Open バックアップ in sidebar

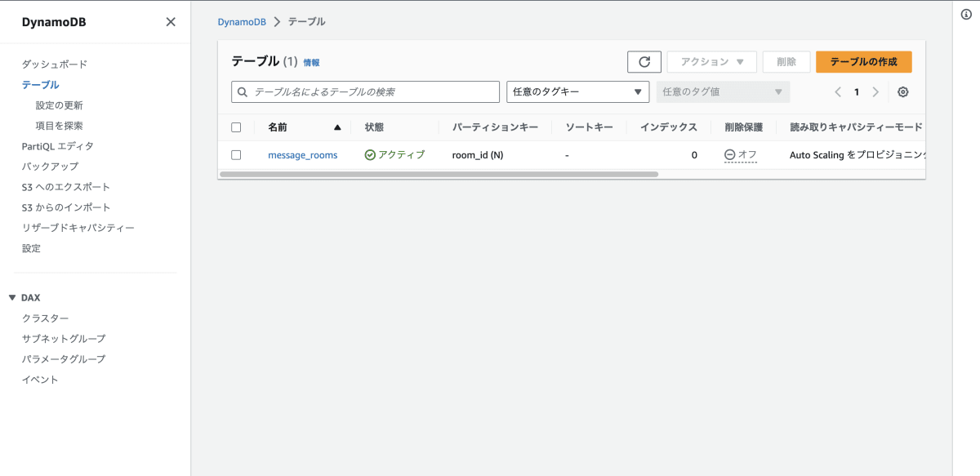pos(51,167)
